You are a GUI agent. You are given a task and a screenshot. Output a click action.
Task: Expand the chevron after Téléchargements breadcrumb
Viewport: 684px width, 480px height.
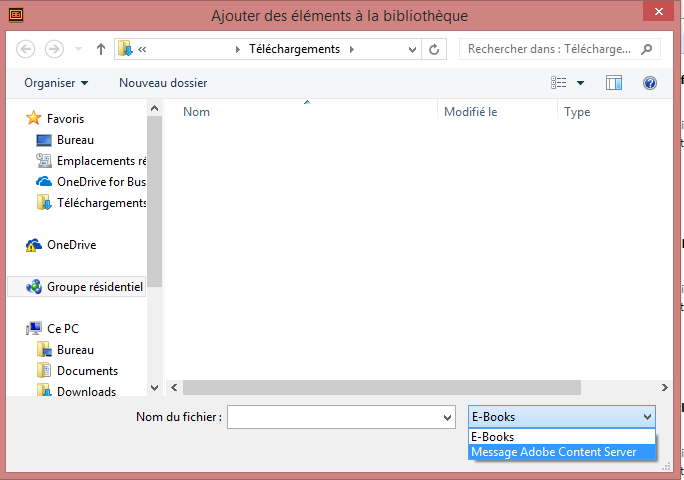[x=352, y=49]
